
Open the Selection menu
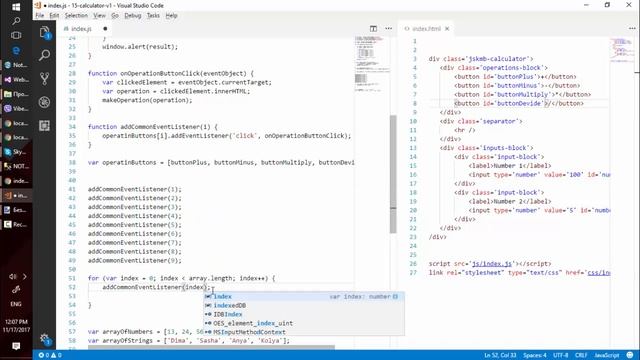[x=76, y=16]
